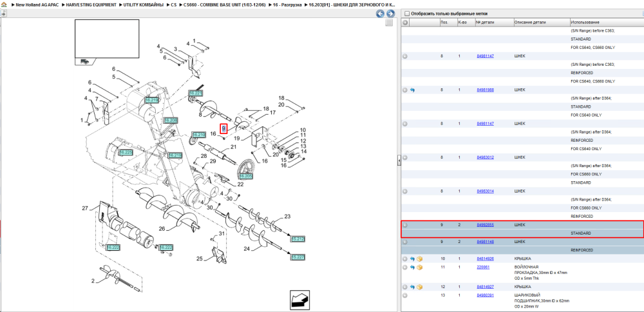Image resolution: width=644 pixels, height=312 pixels.
Task: Select callout number 25 in the diagram
Action: click(200, 258)
